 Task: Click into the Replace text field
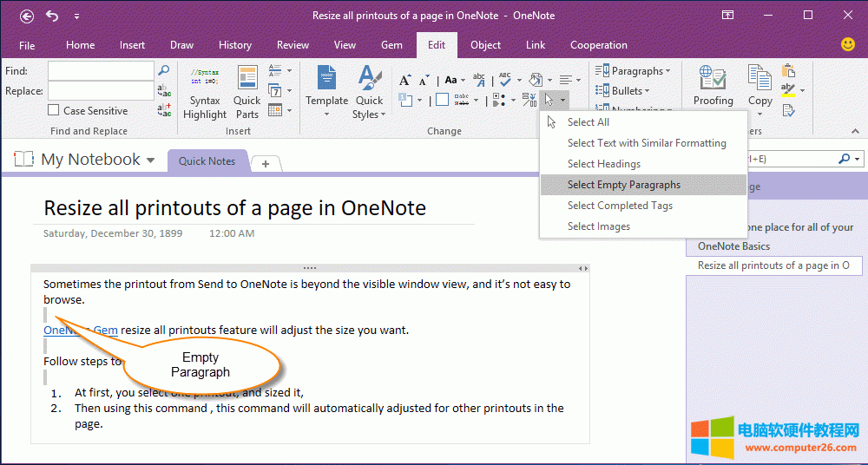[100, 90]
